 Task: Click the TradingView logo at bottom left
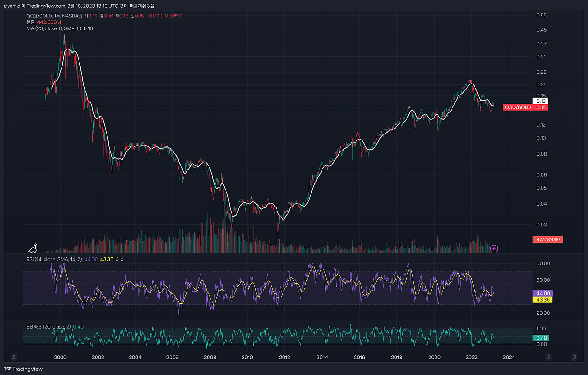pyautogui.click(x=23, y=369)
